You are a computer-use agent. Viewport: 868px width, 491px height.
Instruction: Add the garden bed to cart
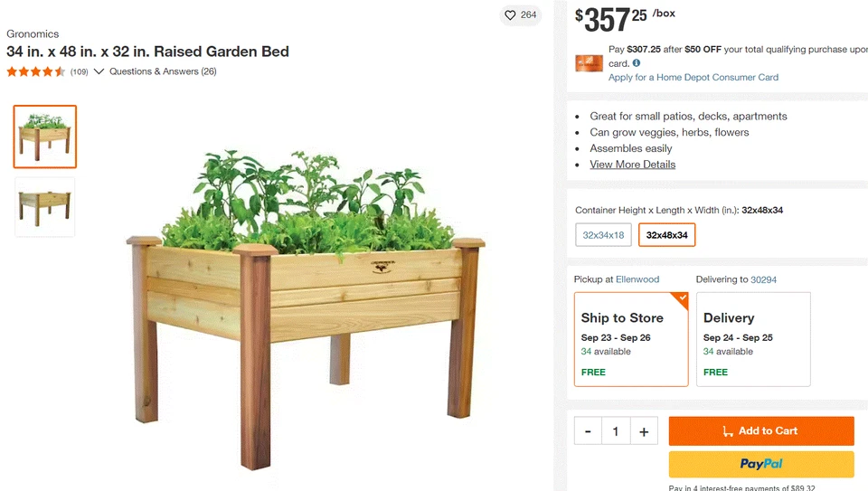coord(761,431)
